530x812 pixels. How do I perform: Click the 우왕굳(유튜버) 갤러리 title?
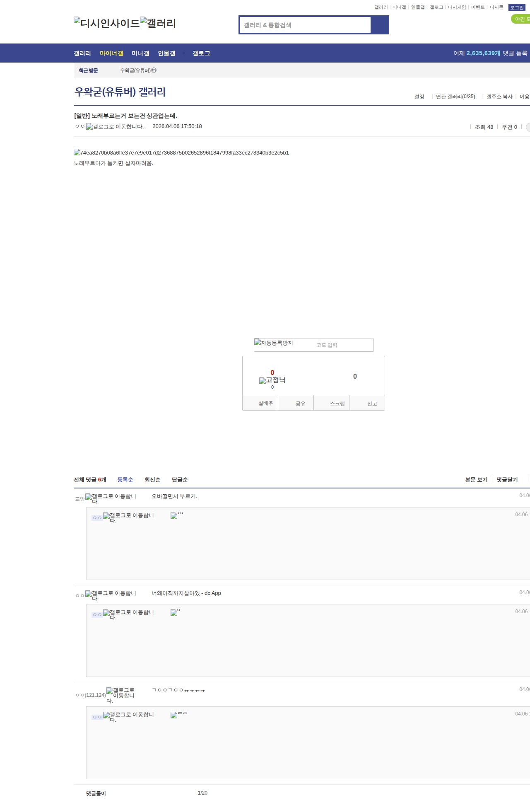[x=120, y=92]
